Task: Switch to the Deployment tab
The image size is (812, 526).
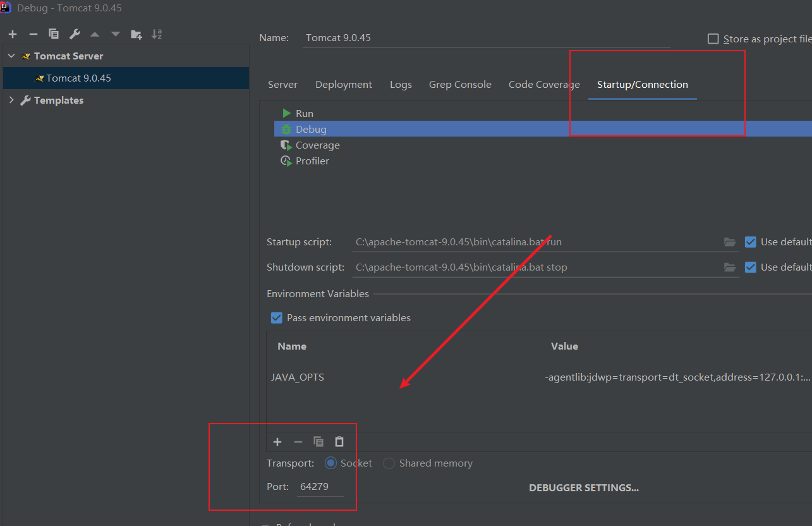Action: (344, 85)
